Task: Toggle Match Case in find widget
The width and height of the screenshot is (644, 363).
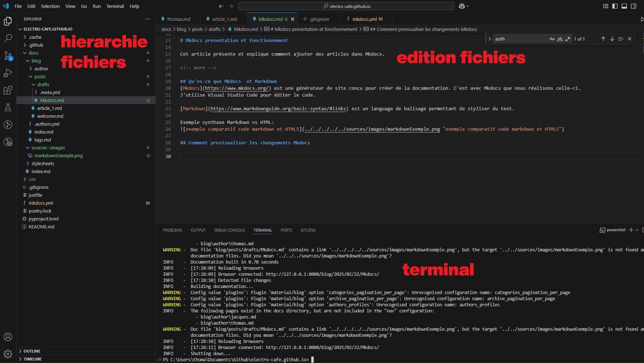Action: (552, 39)
